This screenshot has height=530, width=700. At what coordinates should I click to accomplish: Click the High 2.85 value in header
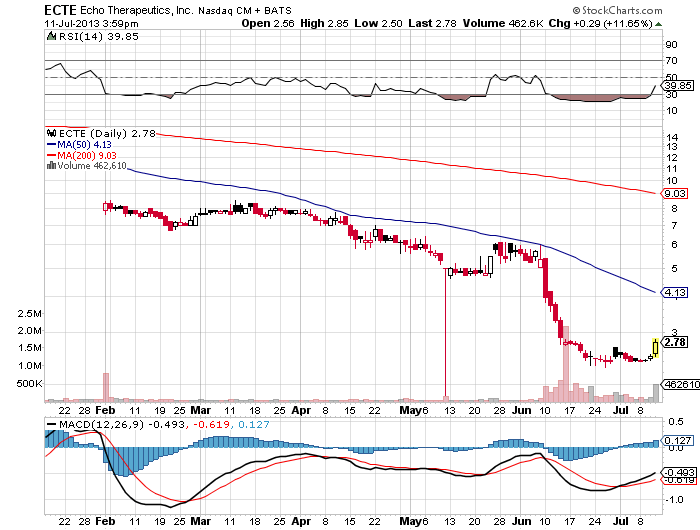[324, 23]
